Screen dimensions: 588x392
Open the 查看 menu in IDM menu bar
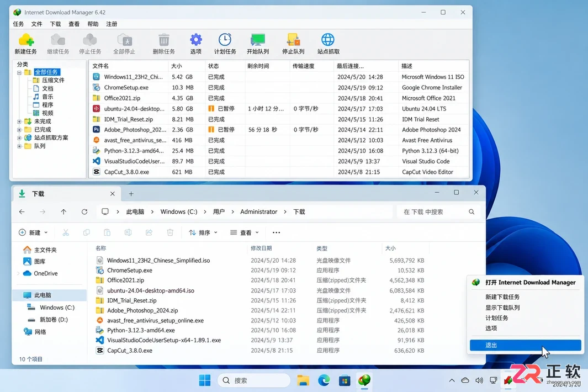pos(74,24)
